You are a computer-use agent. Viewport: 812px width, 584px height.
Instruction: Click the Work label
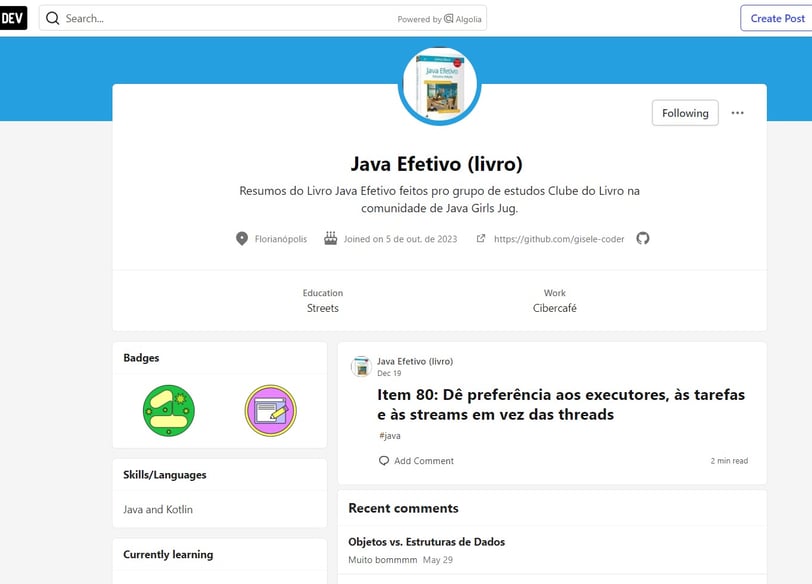tap(554, 293)
